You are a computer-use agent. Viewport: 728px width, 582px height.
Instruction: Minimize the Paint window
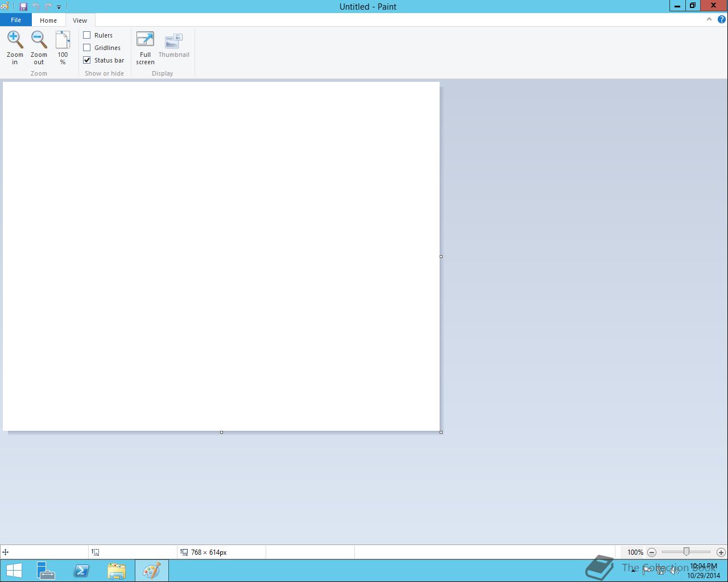point(677,6)
